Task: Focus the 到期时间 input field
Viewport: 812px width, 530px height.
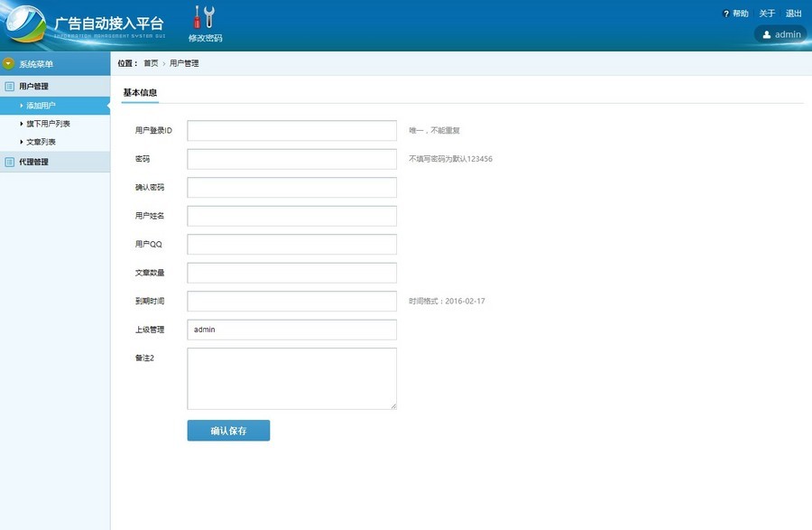Action: (292, 301)
